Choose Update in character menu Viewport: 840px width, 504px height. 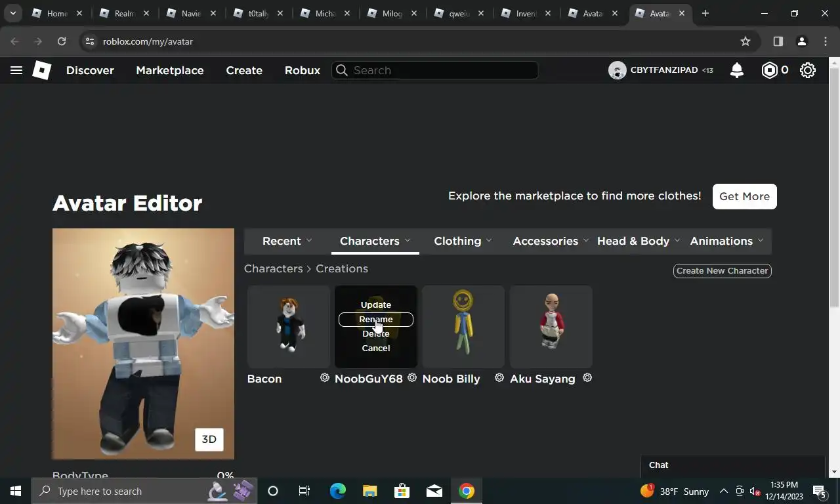coord(376,304)
